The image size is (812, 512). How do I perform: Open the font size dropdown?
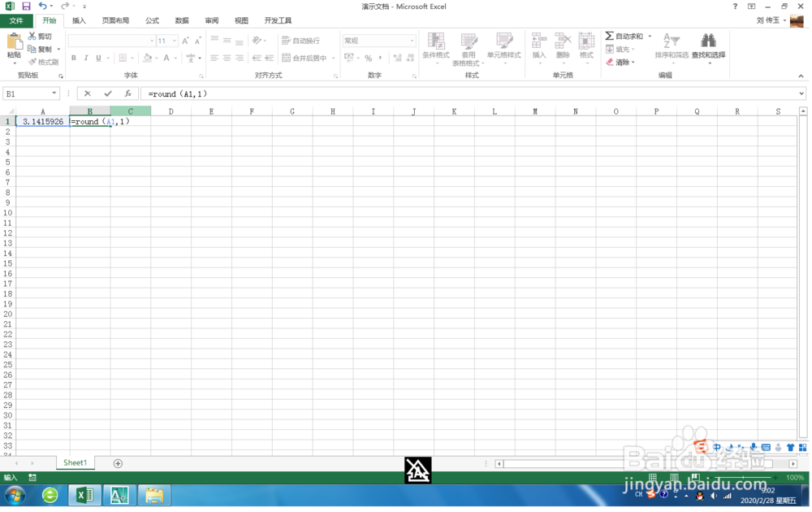[x=173, y=39]
